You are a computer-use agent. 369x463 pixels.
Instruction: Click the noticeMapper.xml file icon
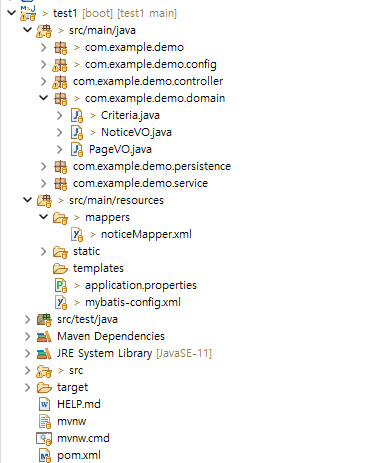click(77, 235)
